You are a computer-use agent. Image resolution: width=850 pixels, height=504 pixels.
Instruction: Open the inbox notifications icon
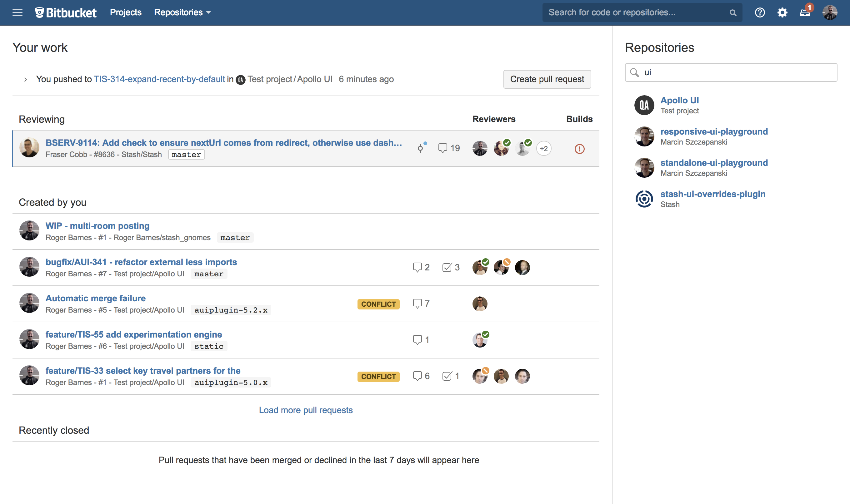(805, 12)
